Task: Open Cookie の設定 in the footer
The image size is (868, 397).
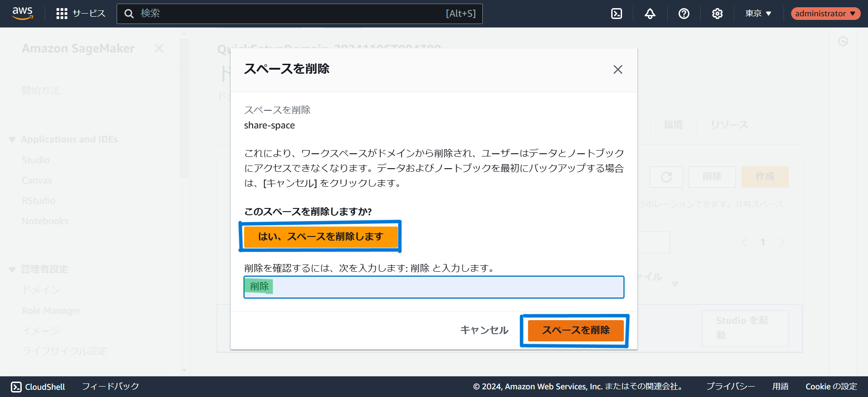Action: tap(831, 387)
